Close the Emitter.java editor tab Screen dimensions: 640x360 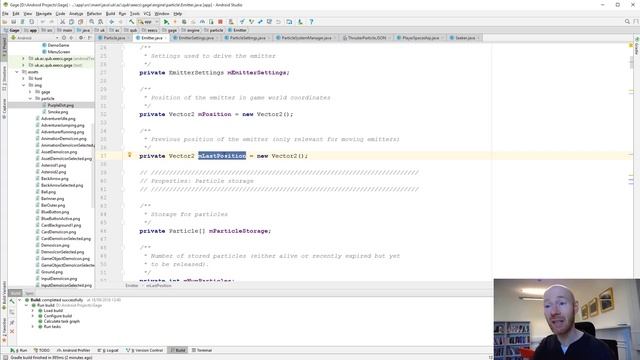tap(166, 38)
